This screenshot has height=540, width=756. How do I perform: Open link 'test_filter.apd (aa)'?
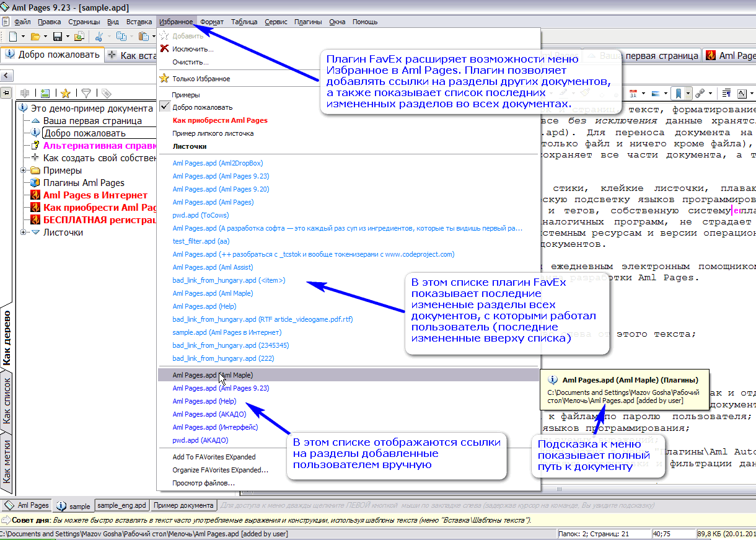201,241
